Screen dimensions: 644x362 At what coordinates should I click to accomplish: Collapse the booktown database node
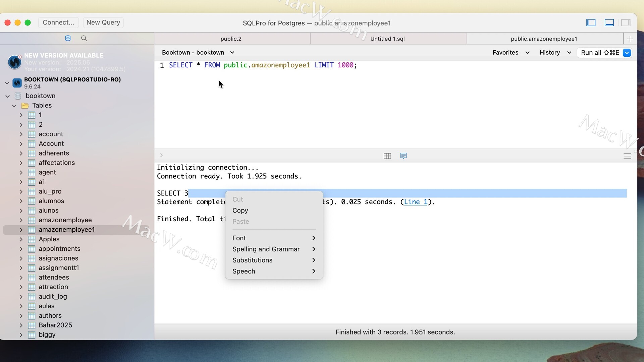pos(7,96)
